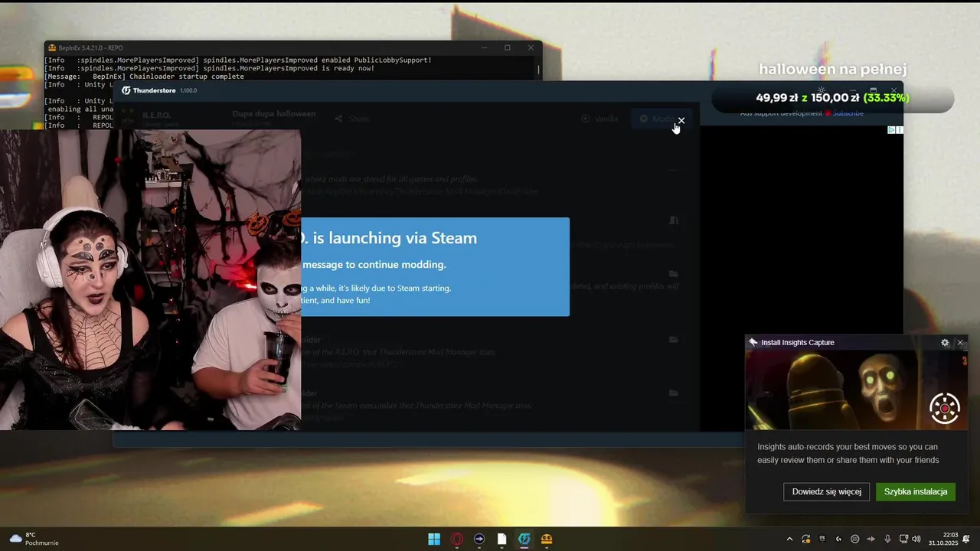Click the BepInEx console title bar icon
Viewport: 980px width, 551px height.
coord(52,47)
